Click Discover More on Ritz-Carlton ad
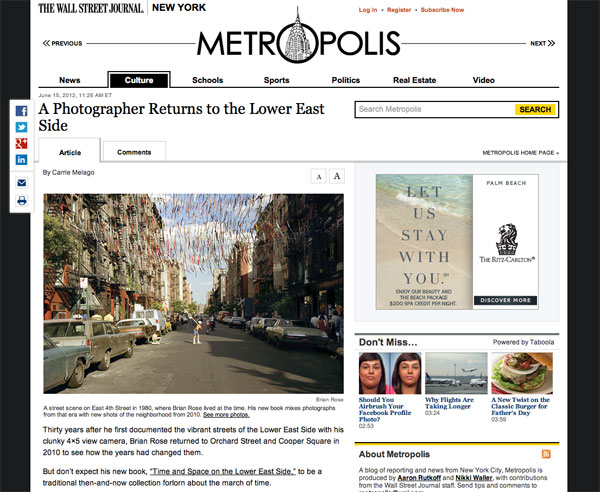This screenshot has height=492, width=600. pyautogui.click(x=505, y=300)
